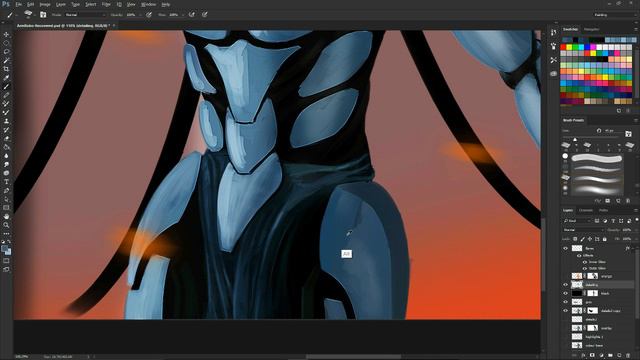
Task: Create new swatch in Swatches panel
Action: 619,111
